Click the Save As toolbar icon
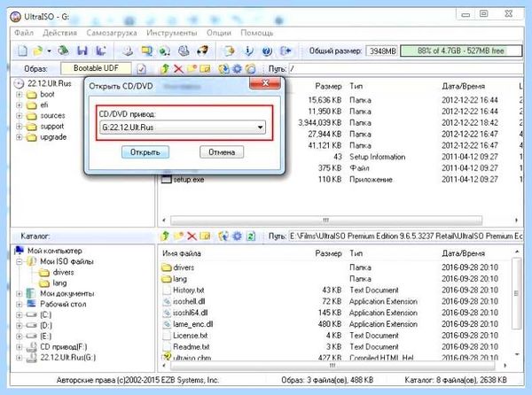Image resolution: width=532 pixels, height=395 pixels. point(101,50)
